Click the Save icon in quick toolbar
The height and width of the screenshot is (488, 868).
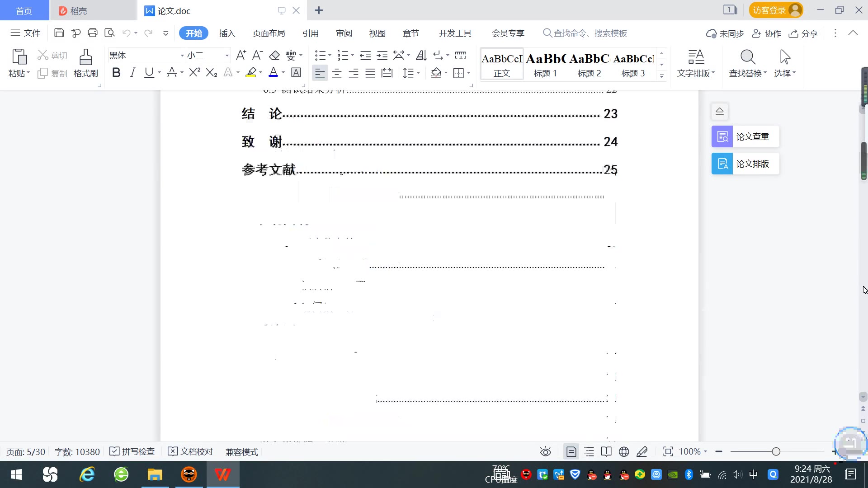tap(59, 33)
